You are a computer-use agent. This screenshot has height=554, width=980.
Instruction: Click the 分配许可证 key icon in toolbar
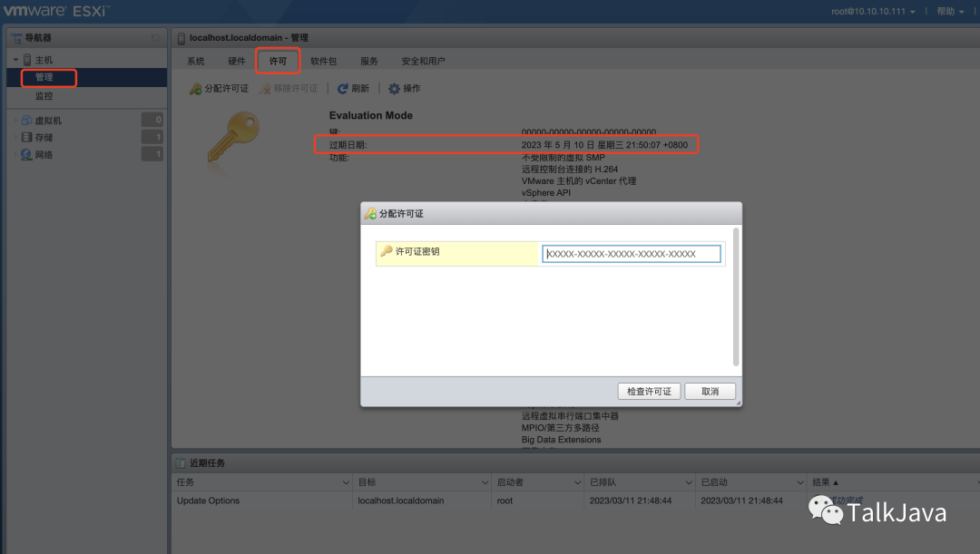click(x=195, y=88)
